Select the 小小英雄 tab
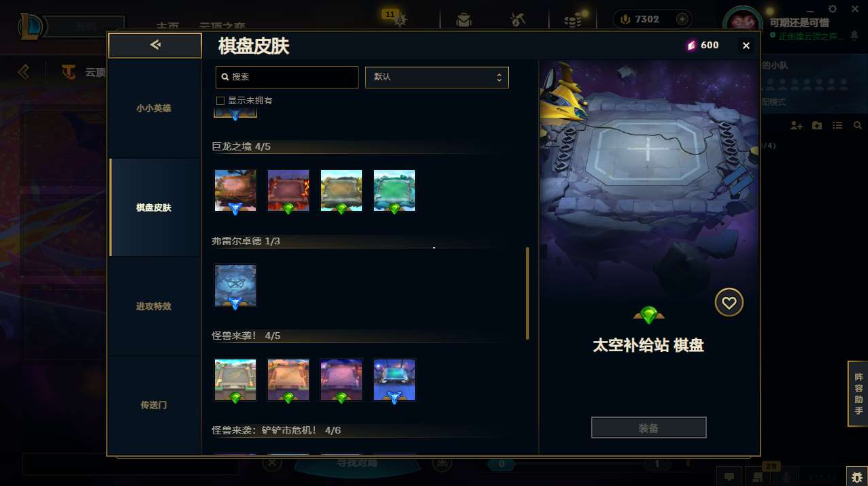This screenshot has width=868, height=486. [154, 108]
